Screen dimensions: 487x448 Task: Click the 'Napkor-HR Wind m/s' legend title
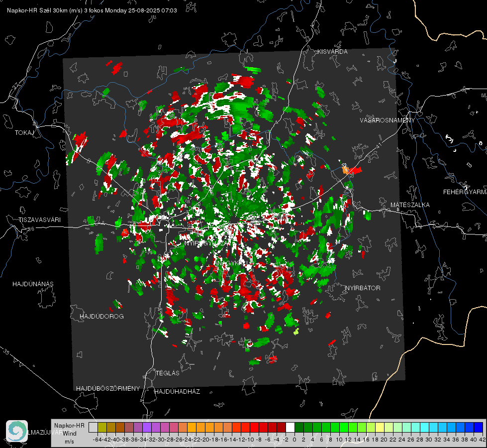point(69,434)
